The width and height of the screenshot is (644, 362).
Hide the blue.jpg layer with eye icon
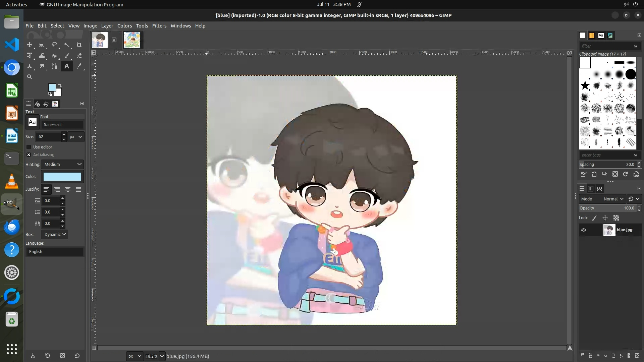point(584,230)
